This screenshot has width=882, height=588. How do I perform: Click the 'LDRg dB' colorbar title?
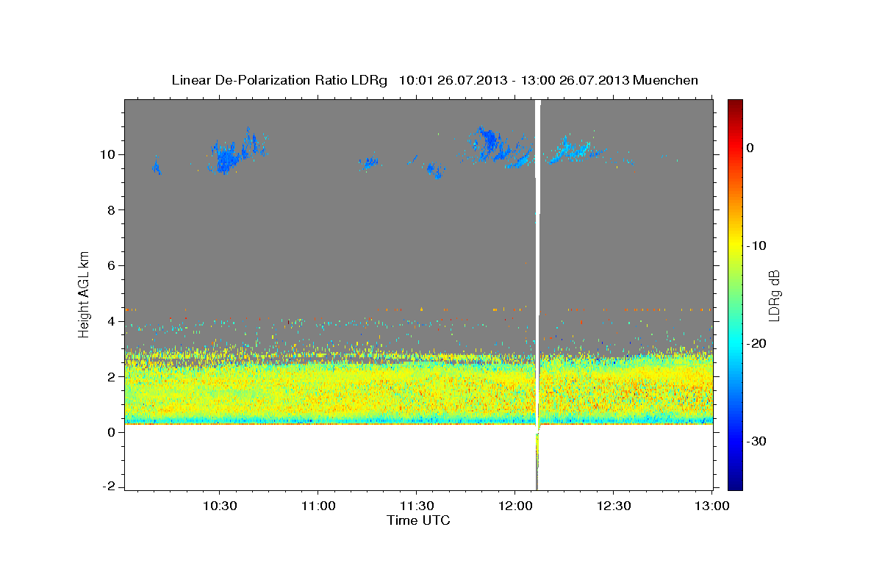tap(774, 295)
